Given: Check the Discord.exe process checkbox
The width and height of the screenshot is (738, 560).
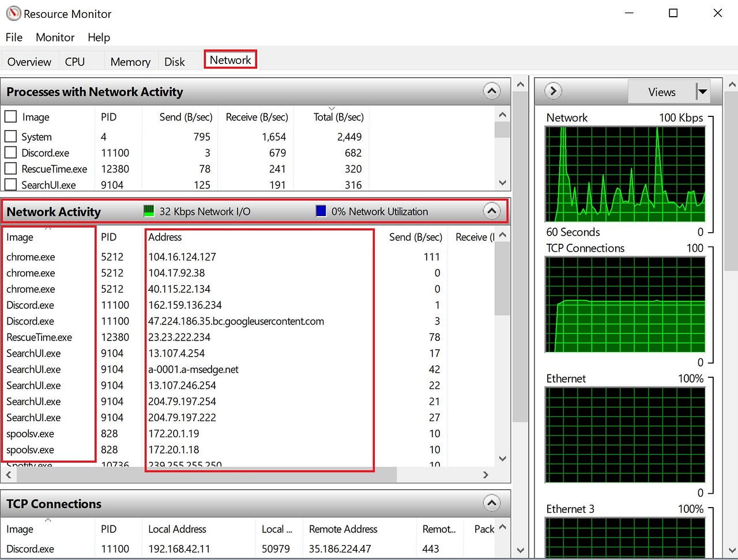Looking at the screenshot, I should pos(10,153).
